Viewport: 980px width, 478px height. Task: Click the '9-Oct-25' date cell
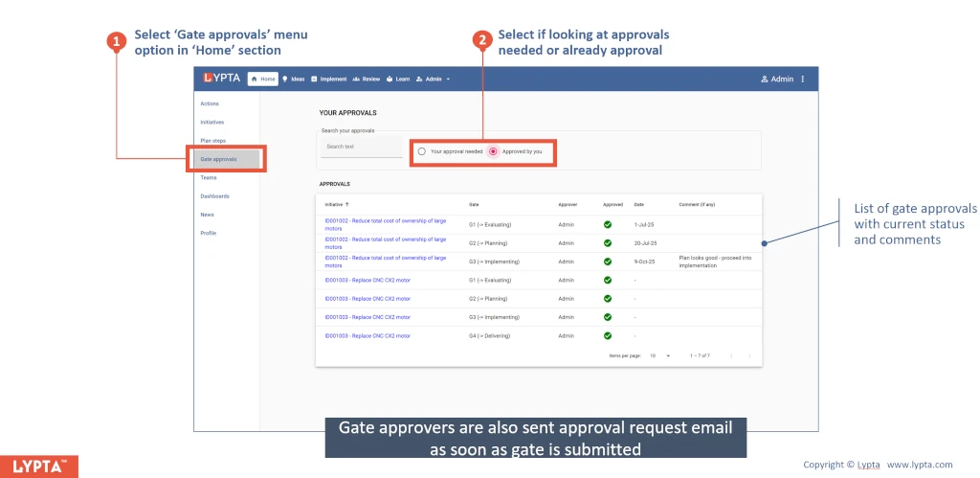tap(644, 262)
